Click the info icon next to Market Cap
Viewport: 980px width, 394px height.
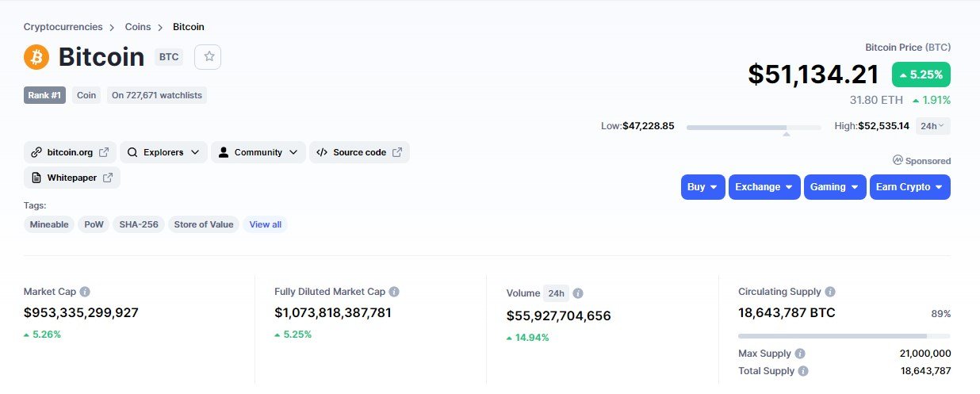click(x=85, y=292)
